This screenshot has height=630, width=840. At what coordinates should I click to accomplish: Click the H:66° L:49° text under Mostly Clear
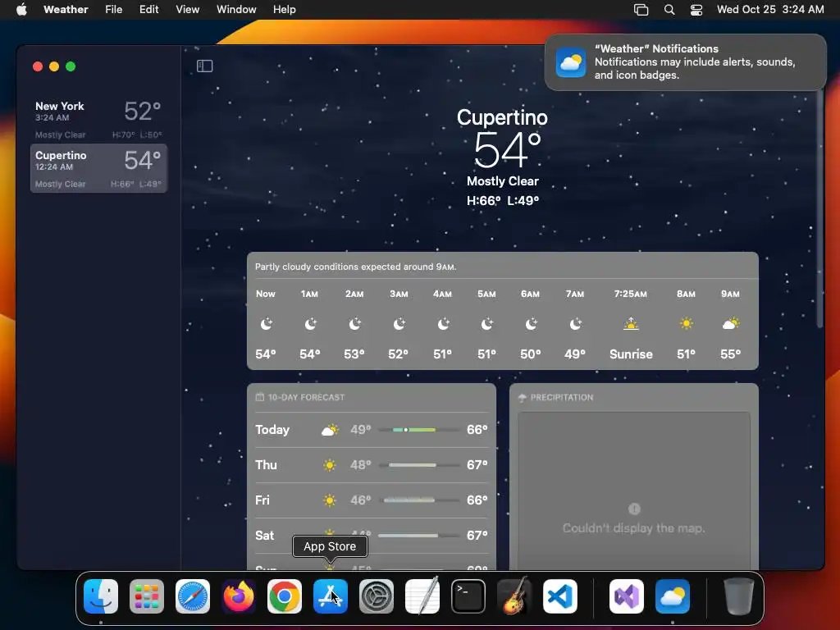click(503, 200)
